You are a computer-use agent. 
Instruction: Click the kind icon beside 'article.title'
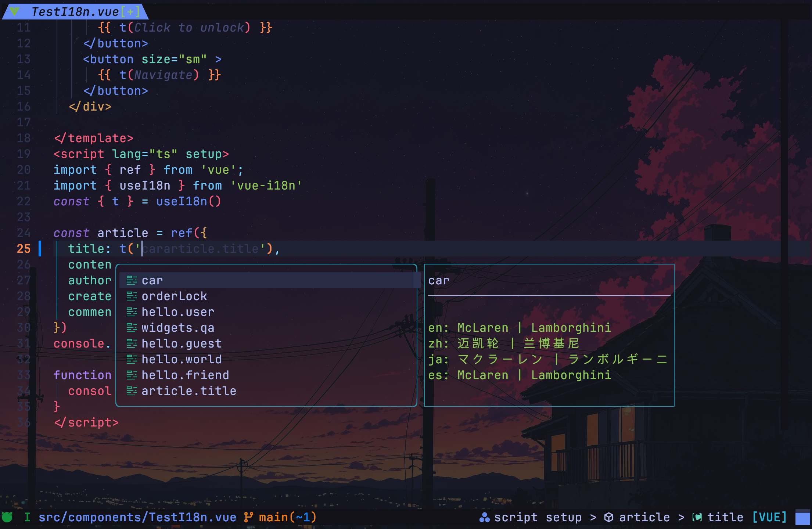[132, 391]
